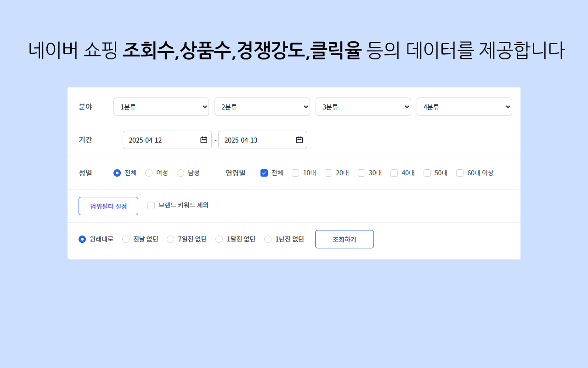Viewport: 588px width, 368px height.
Task: Select the 남성 gender radio button
Action: click(x=181, y=173)
